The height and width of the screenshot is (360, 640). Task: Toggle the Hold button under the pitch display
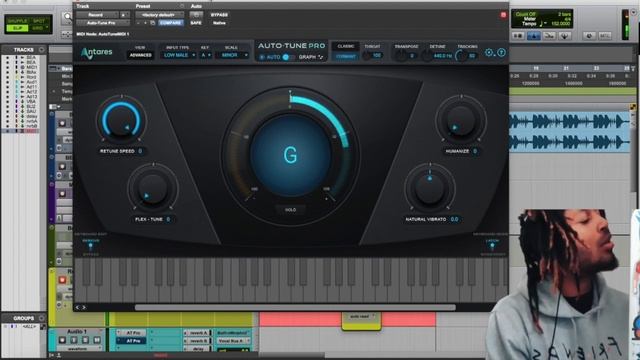(290, 210)
